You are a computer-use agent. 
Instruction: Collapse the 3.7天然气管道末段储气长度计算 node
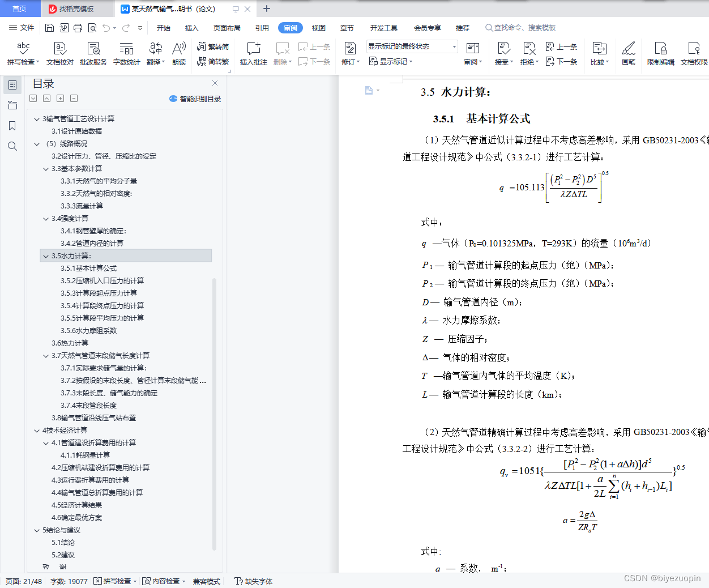[46, 356]
